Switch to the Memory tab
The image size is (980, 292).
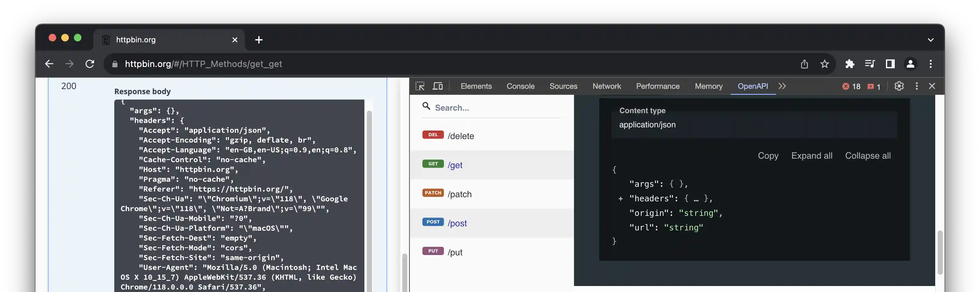(x=708, y=86)
